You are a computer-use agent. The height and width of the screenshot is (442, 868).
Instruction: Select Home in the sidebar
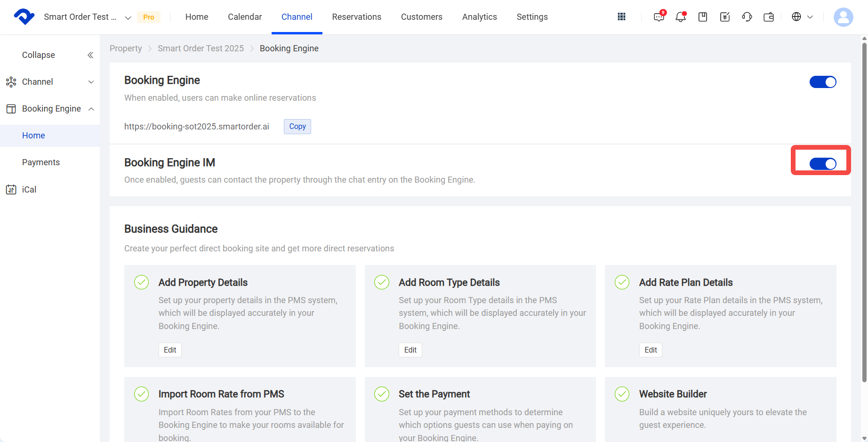pos(50,136)
